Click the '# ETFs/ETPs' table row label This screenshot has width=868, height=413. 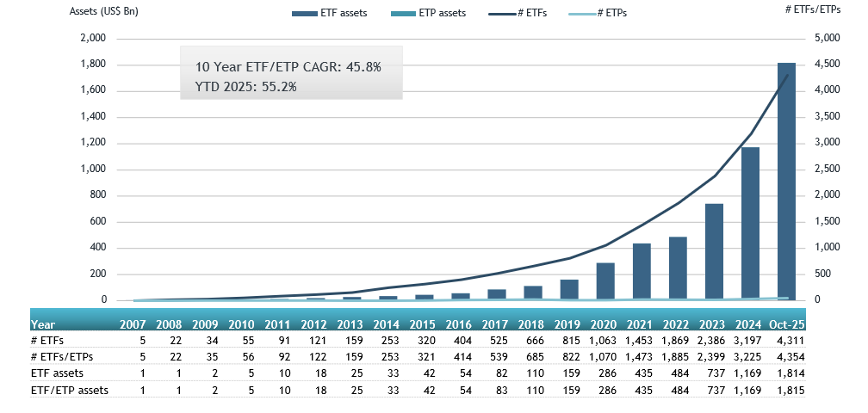point(62,357)
